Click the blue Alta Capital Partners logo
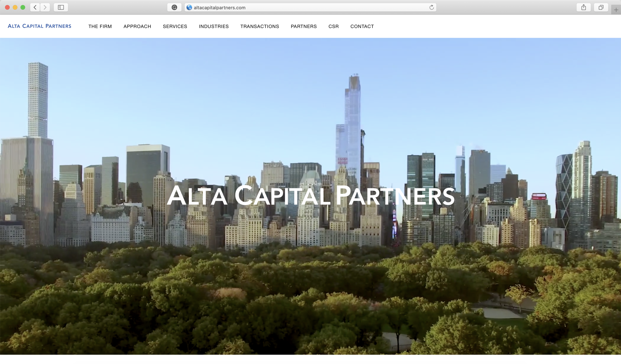Image resolution: width=621 pixels, height=364 pixels. click(39, 26)
